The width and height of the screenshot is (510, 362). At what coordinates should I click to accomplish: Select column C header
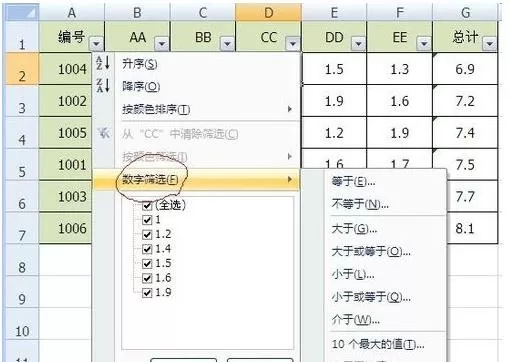(x=203, y=13)
